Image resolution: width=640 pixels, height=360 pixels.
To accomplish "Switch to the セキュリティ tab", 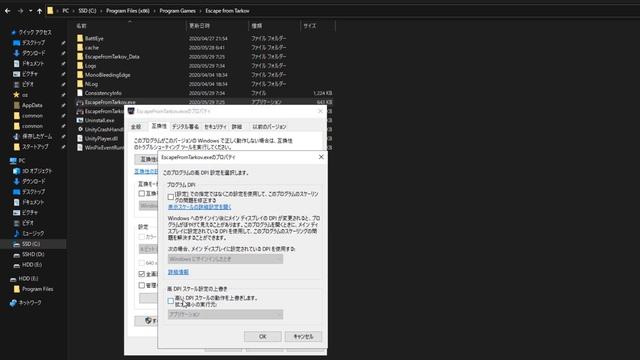I will pos(216,127).
